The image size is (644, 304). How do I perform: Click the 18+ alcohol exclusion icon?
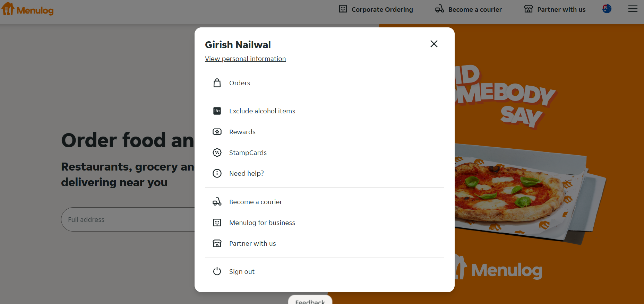pos(217,111)
